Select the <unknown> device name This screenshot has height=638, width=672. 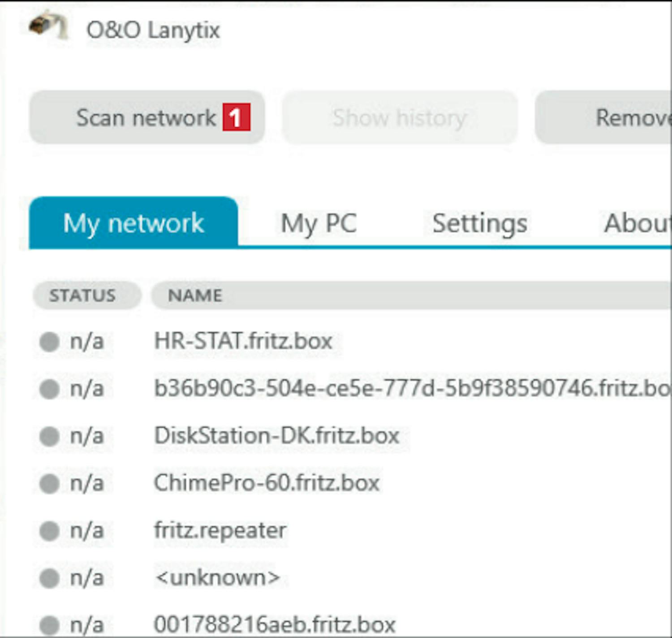tap(217, 577)
